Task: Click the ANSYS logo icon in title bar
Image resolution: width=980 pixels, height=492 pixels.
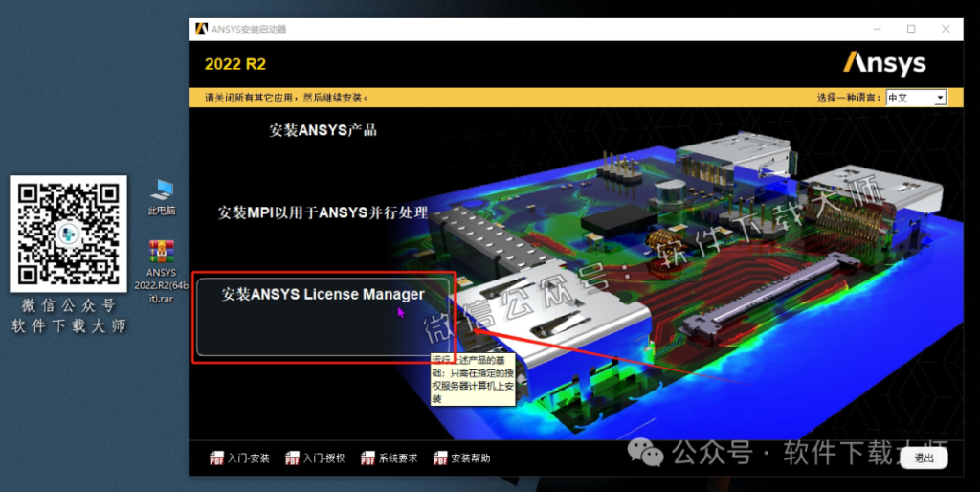Action: pos(201,29)
